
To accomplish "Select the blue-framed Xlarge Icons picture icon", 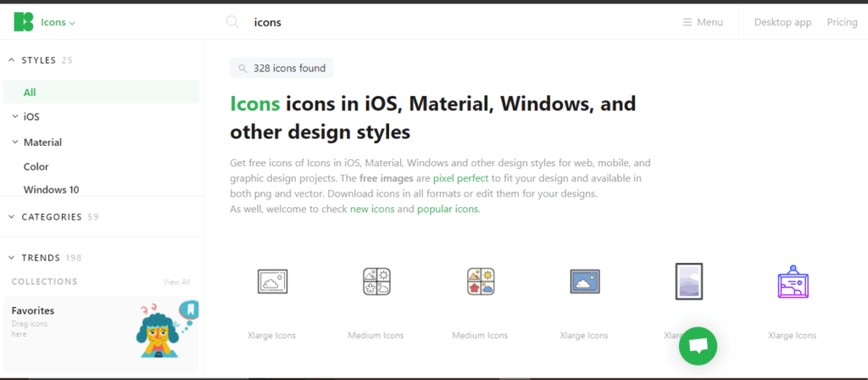I will tap(585, 282).
